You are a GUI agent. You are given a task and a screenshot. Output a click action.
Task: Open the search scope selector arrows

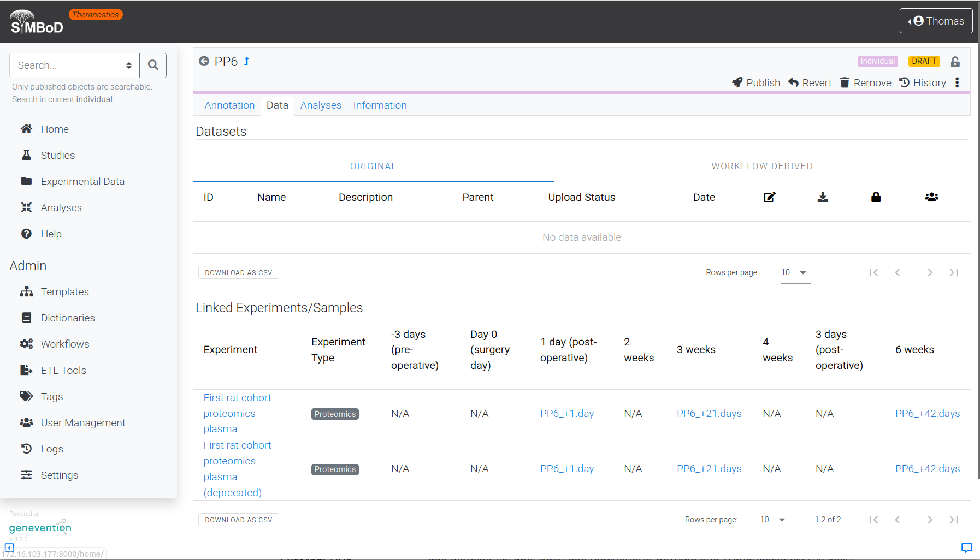(x=129, y=65)
